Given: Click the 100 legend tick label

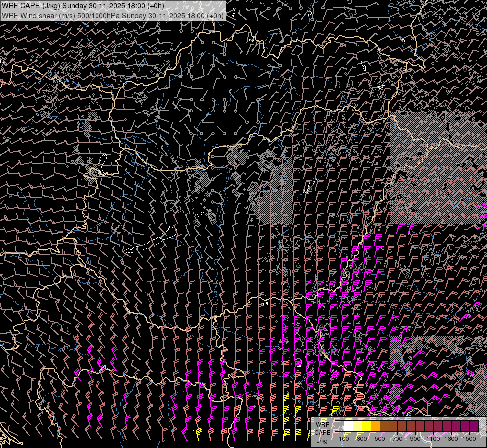Looking at the screenshot, I should click(x=344, y=439).
